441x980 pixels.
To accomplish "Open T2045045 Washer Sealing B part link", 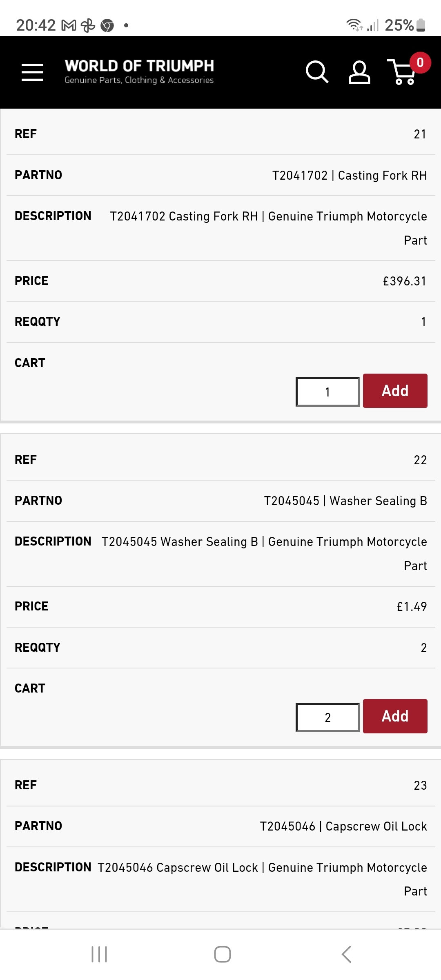I will point(345,501).
